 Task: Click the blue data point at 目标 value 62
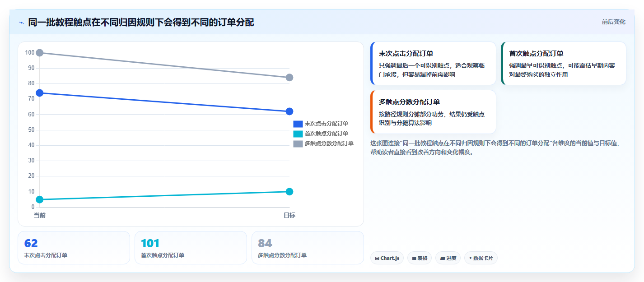pyautogui.click(x=289, y=111)
